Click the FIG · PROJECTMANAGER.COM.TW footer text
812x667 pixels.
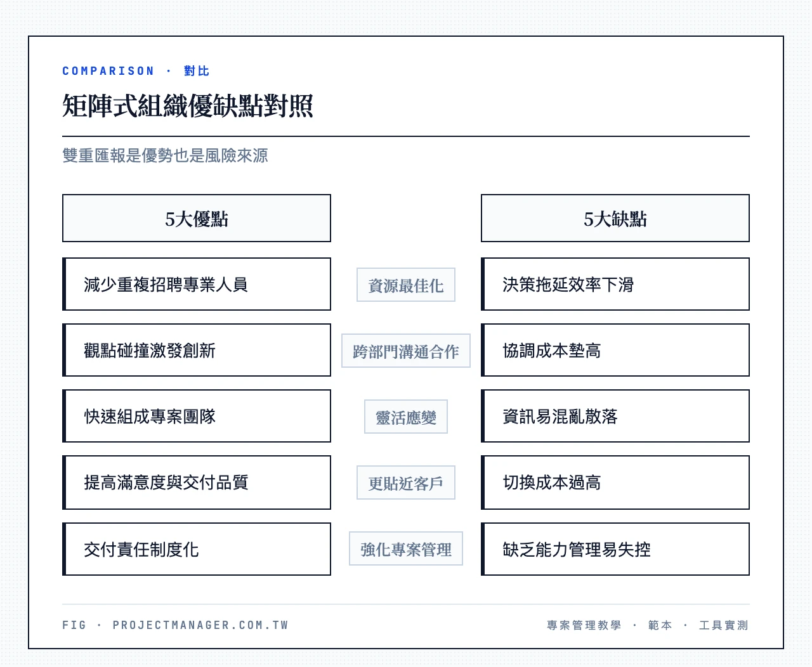(176, 625)
